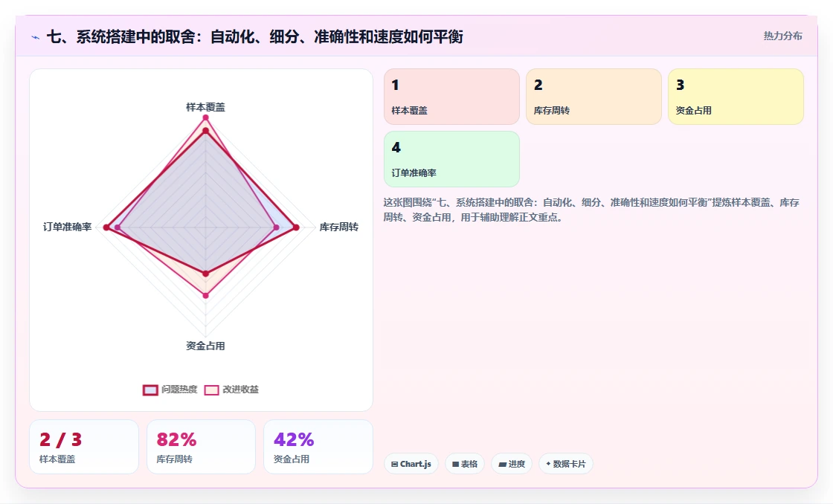Click the description paragraph starting 这张图围绕
Image resolution: width=833 pixels, height=504 pixels.
(x=591, y=210)
